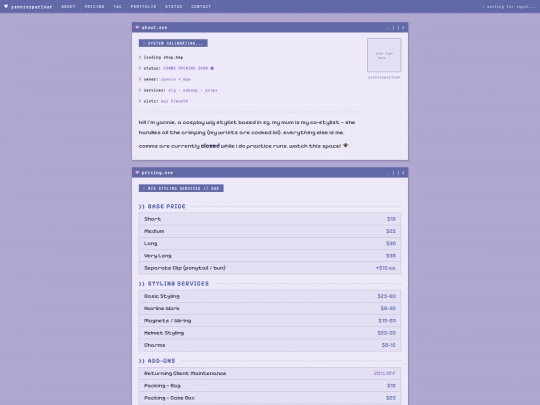The image size is (540, 405).
Task: Select the Charms row
Action: [x=270, y=345]
